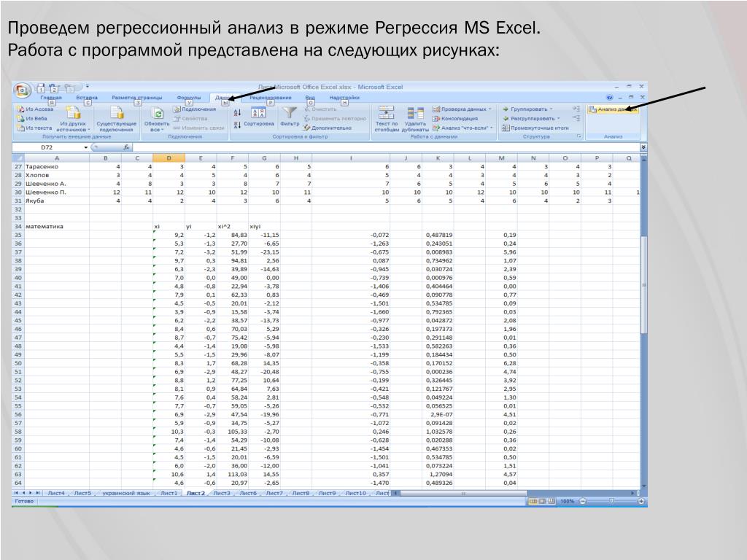Click Промежуточные итоги
Screen dimensions: 747x560
(x=535, y=128)
